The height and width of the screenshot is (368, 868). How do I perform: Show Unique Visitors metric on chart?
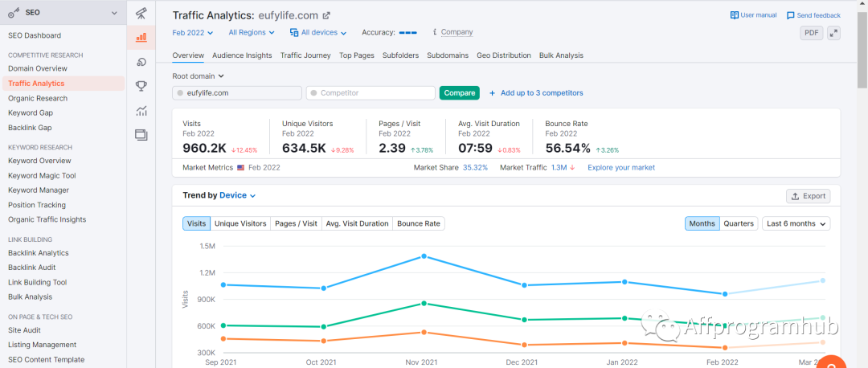tap(240, 223)
